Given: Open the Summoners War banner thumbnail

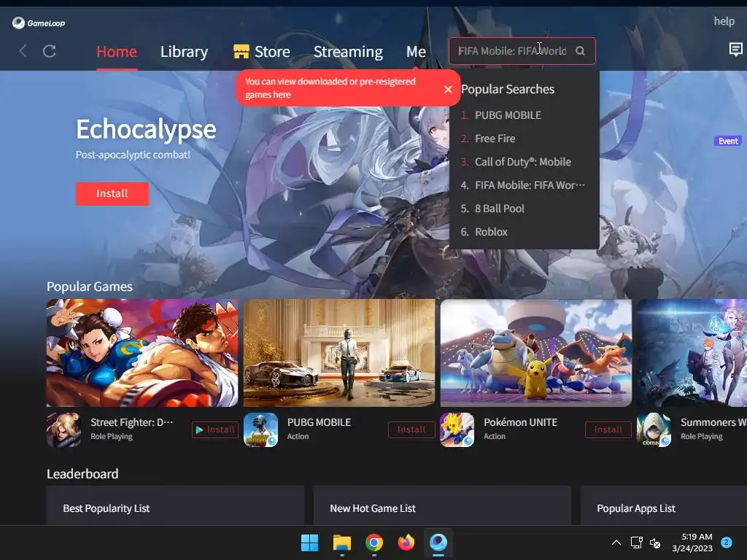Looking at the screenshot, I should [692, 353].
